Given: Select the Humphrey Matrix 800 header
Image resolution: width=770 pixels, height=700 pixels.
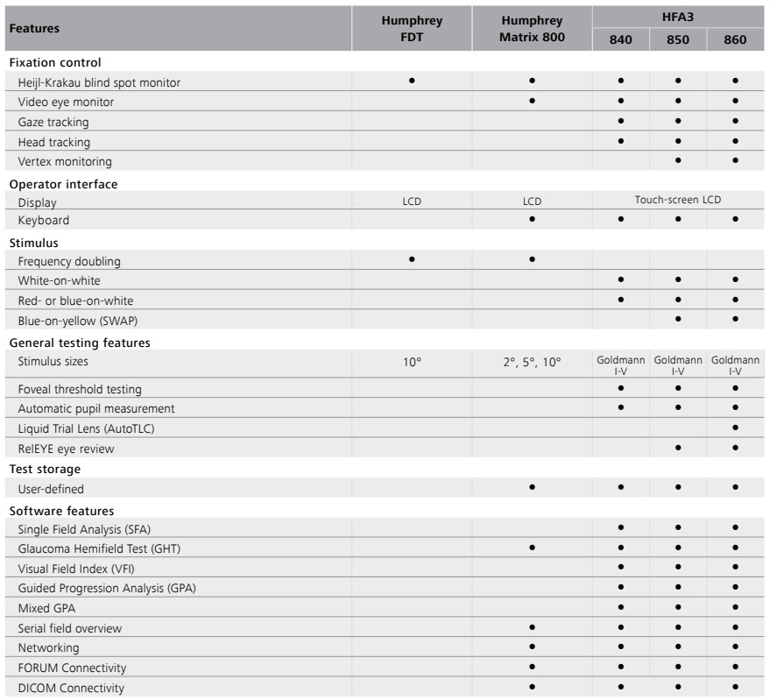Looking at the screenshot, I should pos(532,29).
